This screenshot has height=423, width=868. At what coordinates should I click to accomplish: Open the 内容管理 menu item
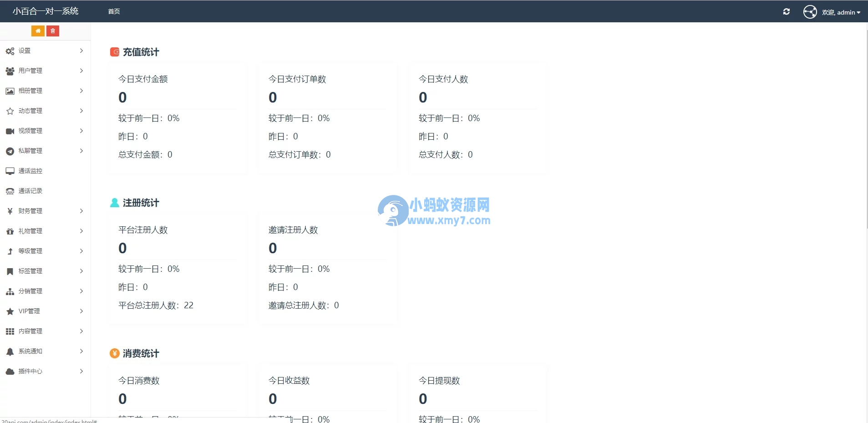click(30, 331)
